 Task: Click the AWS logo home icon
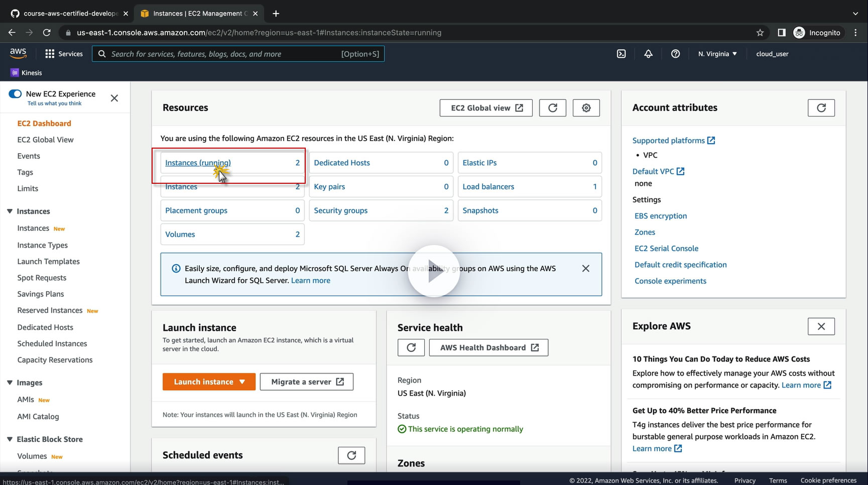[18, 53]
